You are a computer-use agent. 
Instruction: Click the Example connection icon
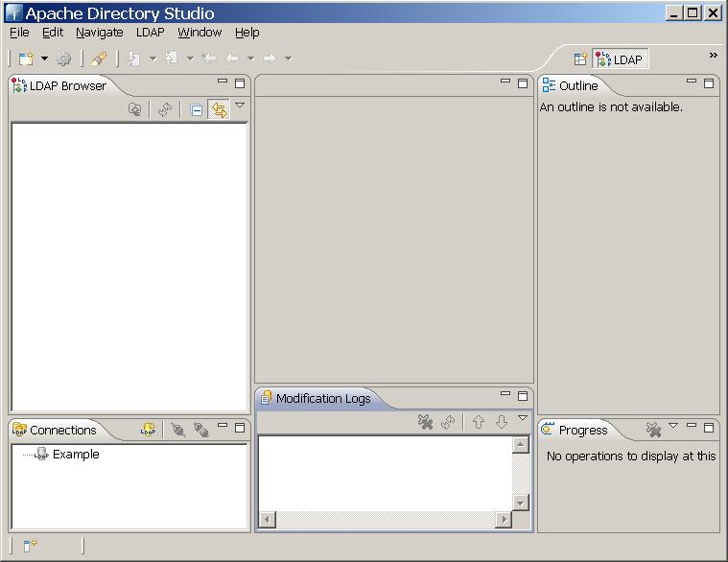click(x=41, y=455)
